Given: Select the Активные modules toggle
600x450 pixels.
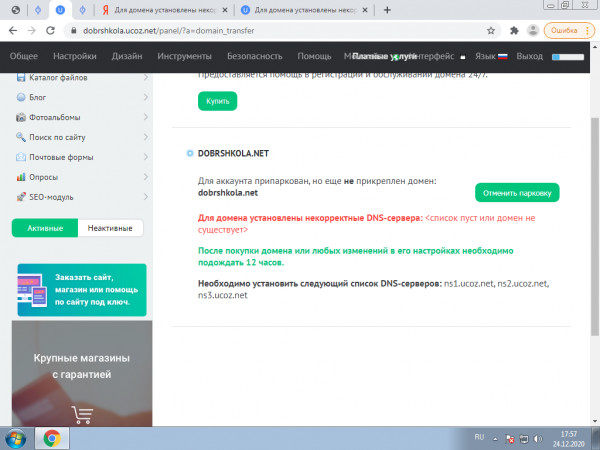Looking at the screenshot, I should 45,228.
